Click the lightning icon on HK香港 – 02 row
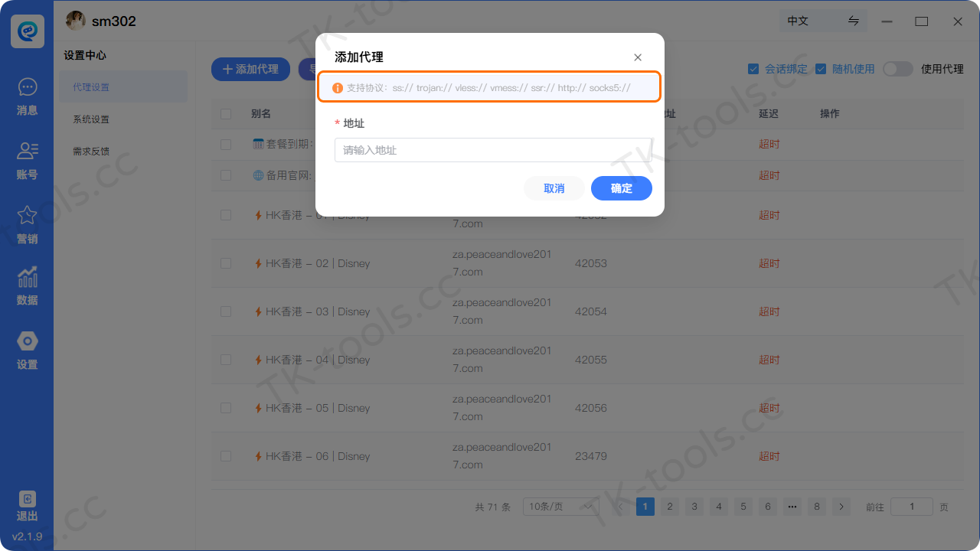Viewport: 980px width, 551px height. click(258, 263)
